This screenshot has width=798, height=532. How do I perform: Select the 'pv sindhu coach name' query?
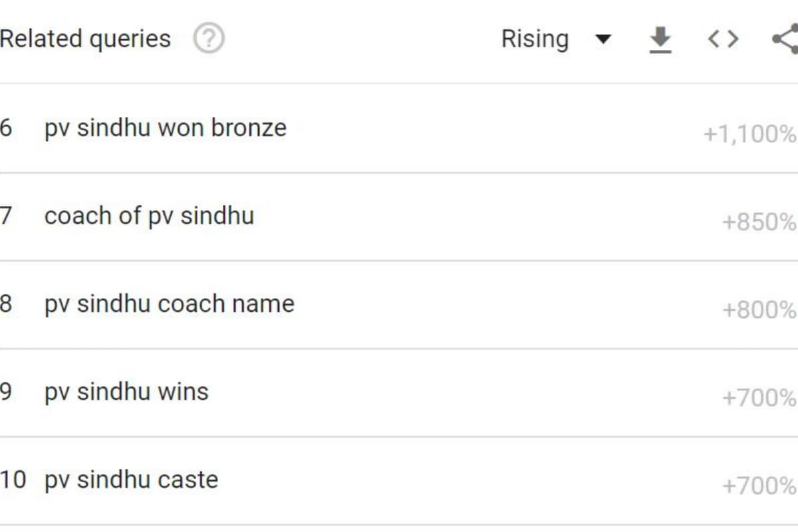[169, 304]
